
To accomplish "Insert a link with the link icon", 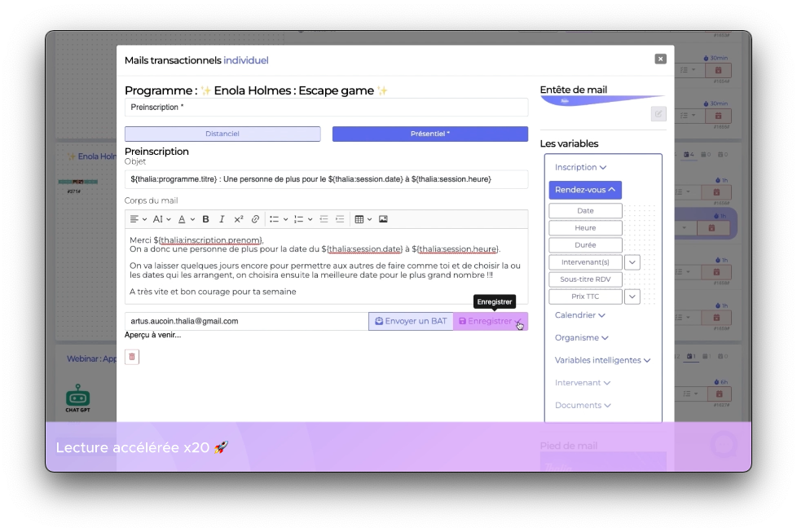I will [x=255, y=219].
